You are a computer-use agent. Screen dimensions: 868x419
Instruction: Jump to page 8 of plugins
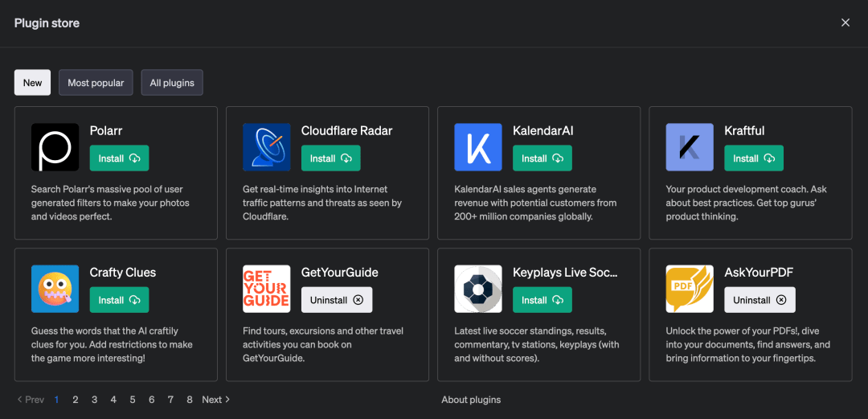click(x=189, y=400)
